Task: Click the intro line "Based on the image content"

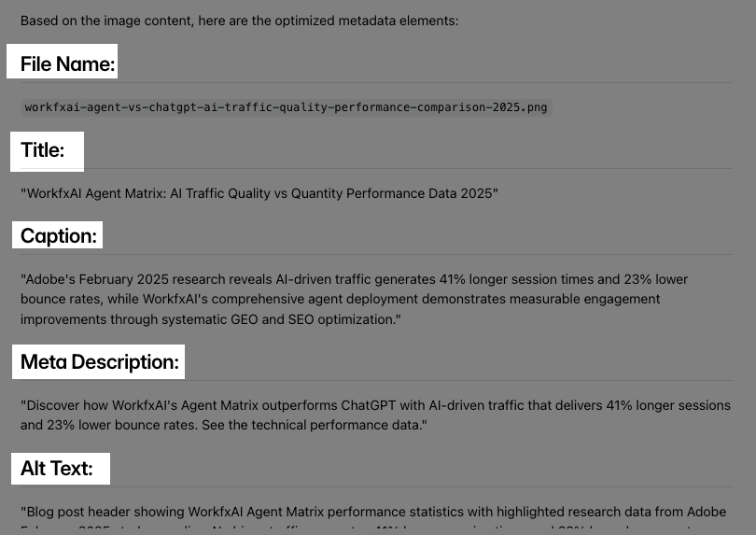Action: pos(239,21)
